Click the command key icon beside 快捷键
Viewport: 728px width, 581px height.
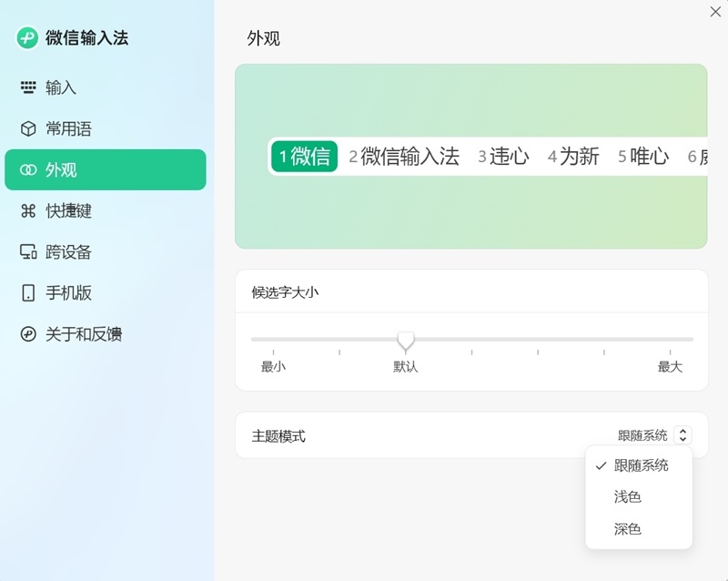tap(27, 210)
